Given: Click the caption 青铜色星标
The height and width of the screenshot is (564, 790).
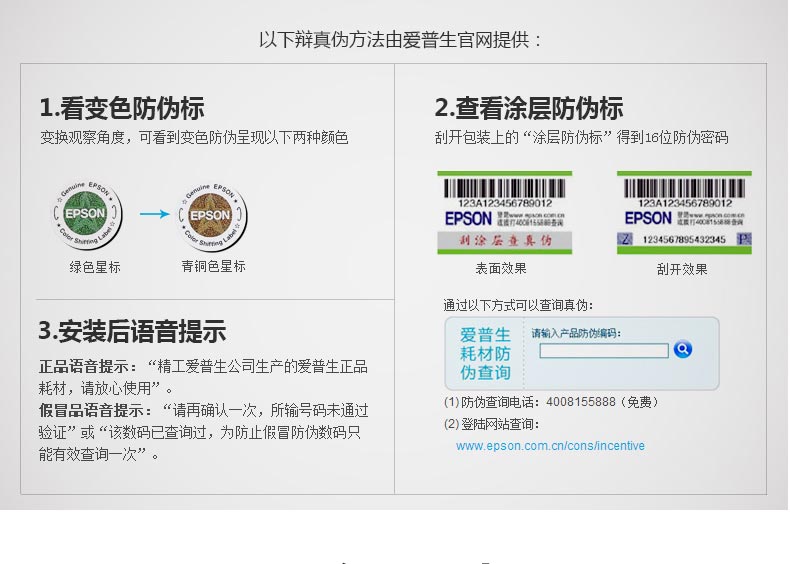Looking at the screenshot, I should (214, 266).
